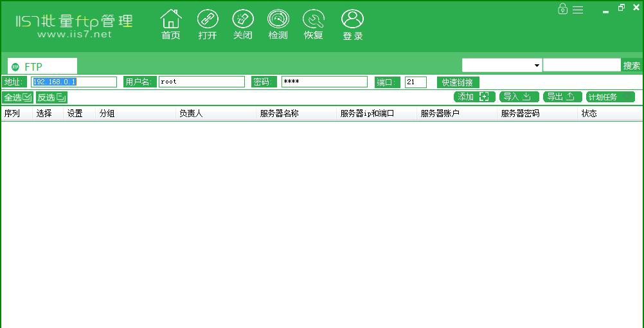
Task: Open the hamburger menu icon in the title bar
Action: pyautogui.click(x=578, y=10)
